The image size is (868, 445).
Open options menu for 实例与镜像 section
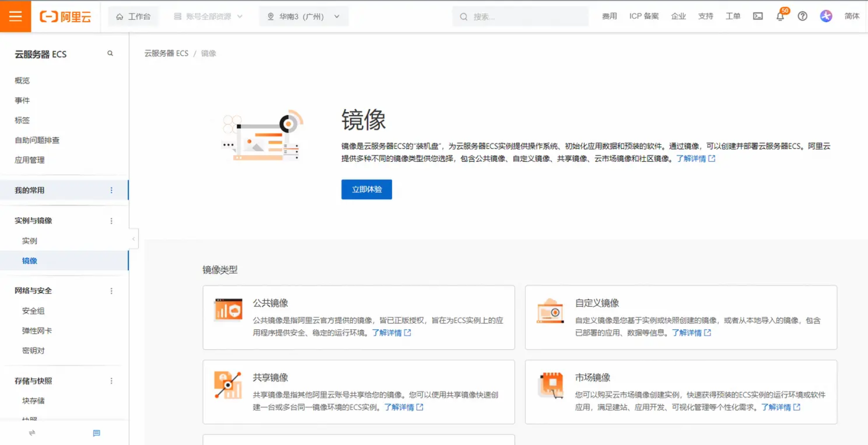(x=111, y=221)
